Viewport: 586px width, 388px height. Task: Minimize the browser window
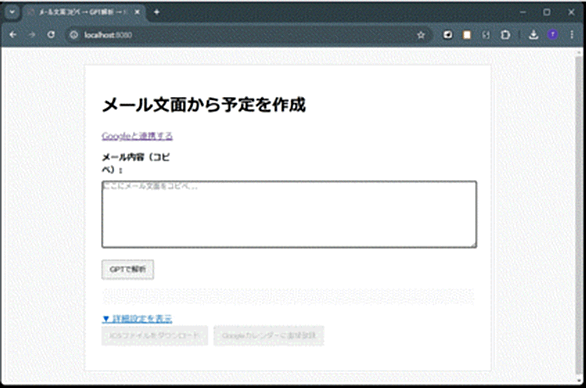click(523, 12)
